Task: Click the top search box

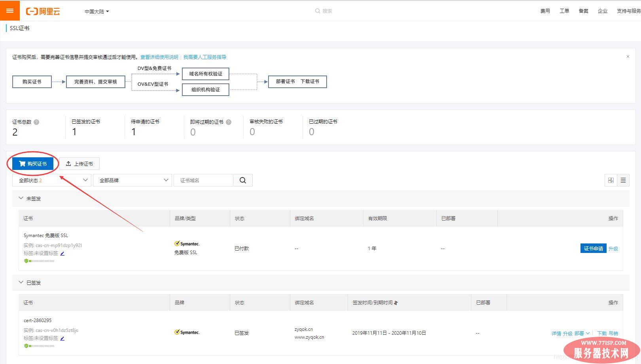Action: [x=324, y=11]
